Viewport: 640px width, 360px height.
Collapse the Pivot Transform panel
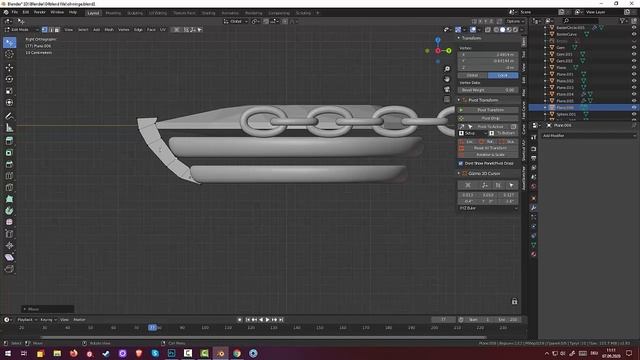[x=483, y=100]
